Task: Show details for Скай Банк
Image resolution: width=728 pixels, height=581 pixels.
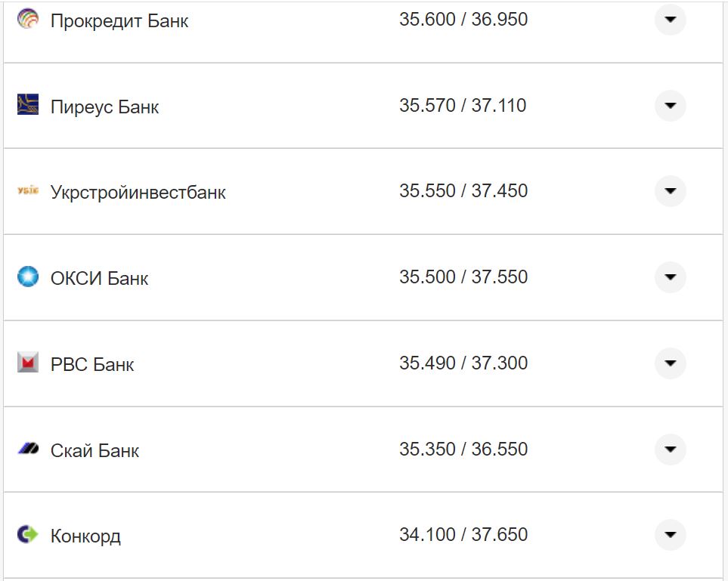Action: tap(670, 450)
